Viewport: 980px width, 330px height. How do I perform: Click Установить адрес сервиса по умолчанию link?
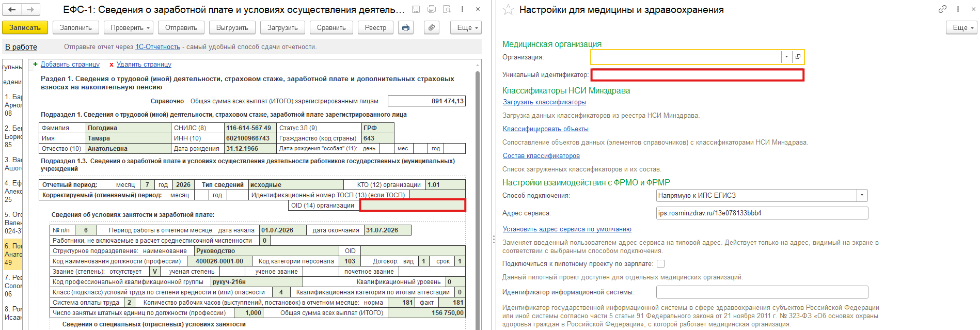(x=567, y=229)
